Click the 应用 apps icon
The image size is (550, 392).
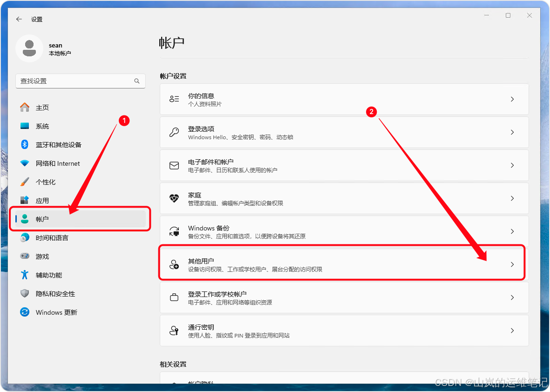click(x=25, y=200)
